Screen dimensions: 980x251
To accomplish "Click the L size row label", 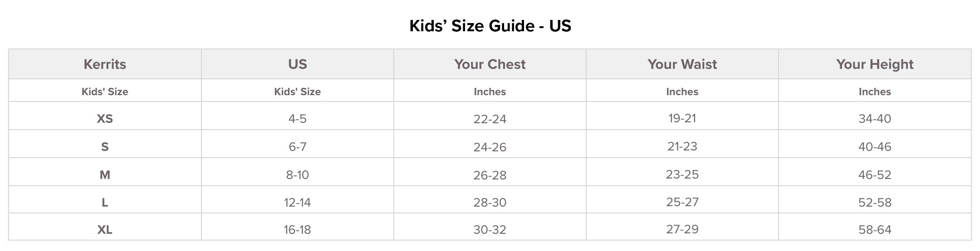I will click(105, 203).
